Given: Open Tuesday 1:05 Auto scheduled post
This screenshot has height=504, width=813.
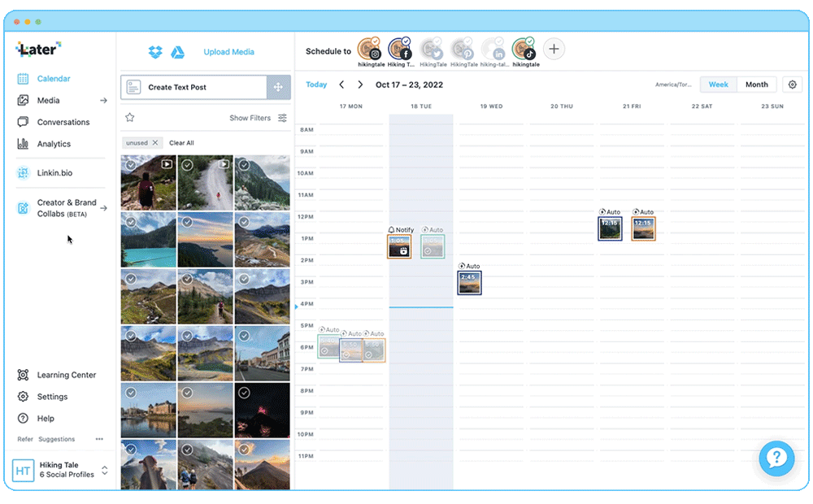Looking at the screenshot, I should pos(433,246).
